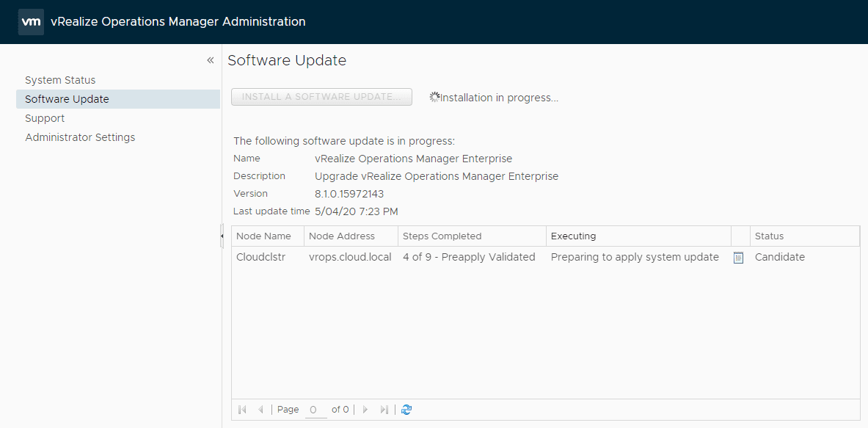868x428 pixels.
Task: Open the Support section
Action: (x=45, y=117)
